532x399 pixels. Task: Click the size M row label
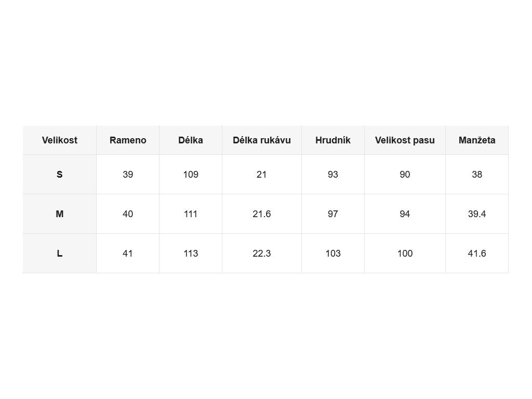pos(59,214)
